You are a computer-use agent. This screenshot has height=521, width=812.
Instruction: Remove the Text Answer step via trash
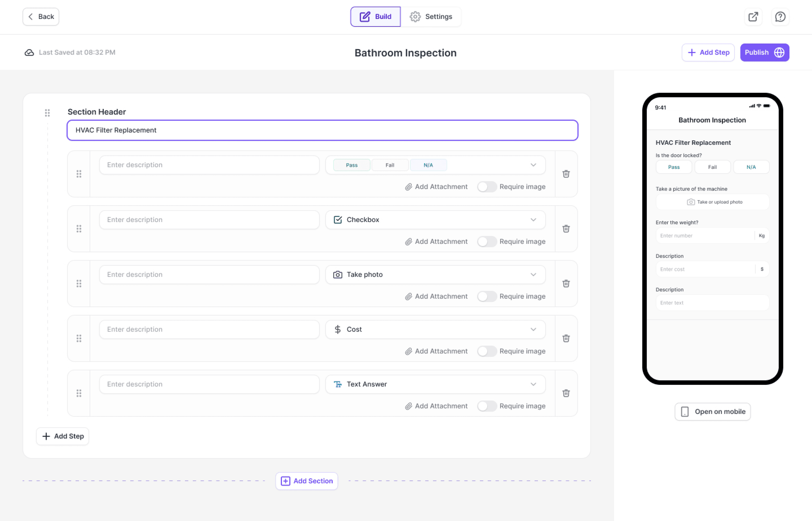coord(566,393)
